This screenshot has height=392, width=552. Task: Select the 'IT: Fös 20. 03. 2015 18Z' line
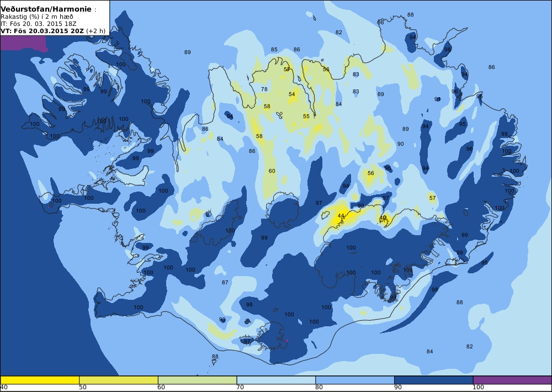(x=39, y=24)
